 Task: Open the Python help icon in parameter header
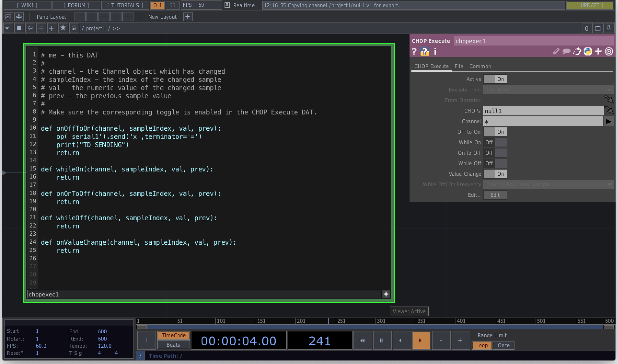point(425,51)
